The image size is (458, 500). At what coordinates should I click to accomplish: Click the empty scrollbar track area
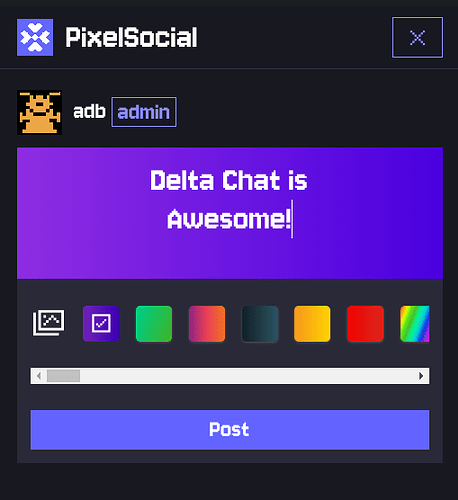click(x=247, y=376)
